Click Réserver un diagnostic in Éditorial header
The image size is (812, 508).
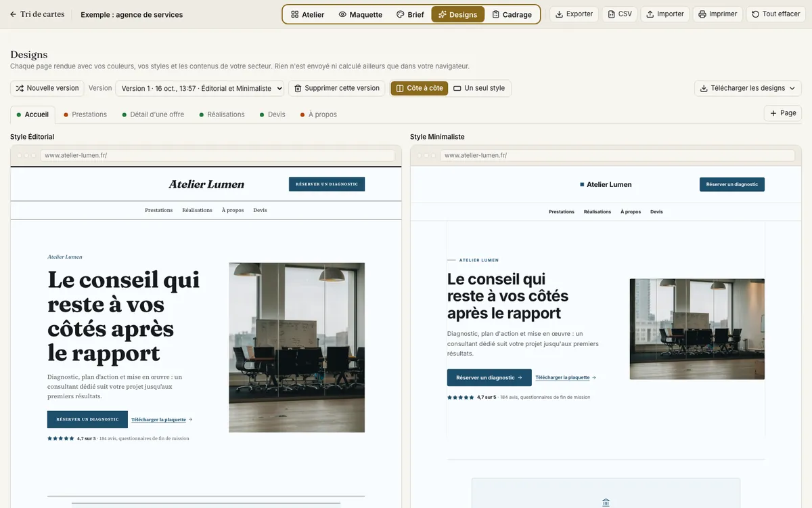click(x=327, y=184)
